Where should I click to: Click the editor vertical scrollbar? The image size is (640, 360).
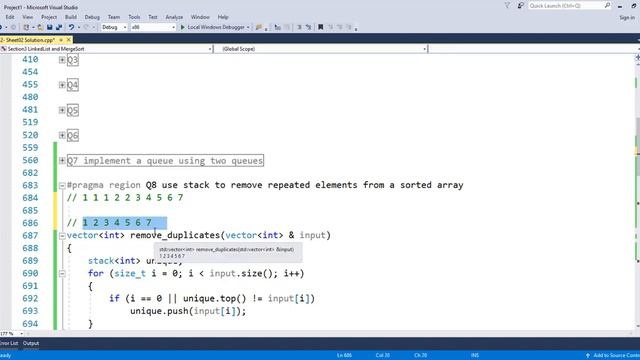pyautogui.click(x=637, y=192)
